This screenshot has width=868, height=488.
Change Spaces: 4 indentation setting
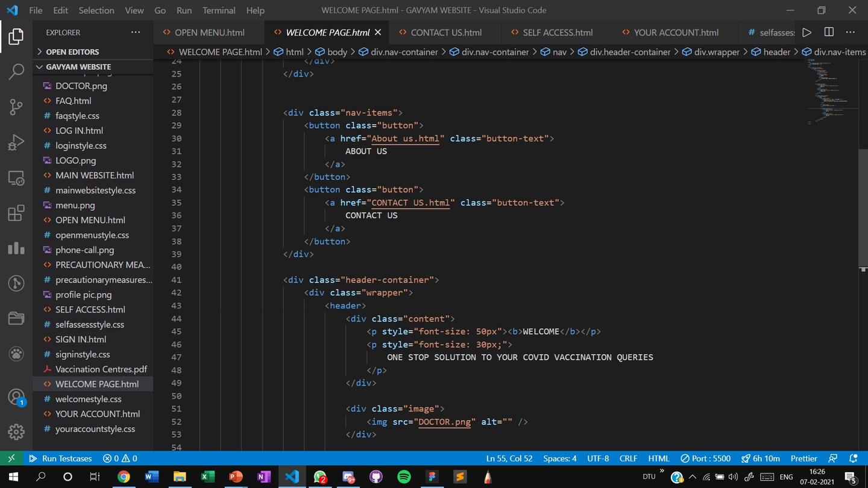559,458
